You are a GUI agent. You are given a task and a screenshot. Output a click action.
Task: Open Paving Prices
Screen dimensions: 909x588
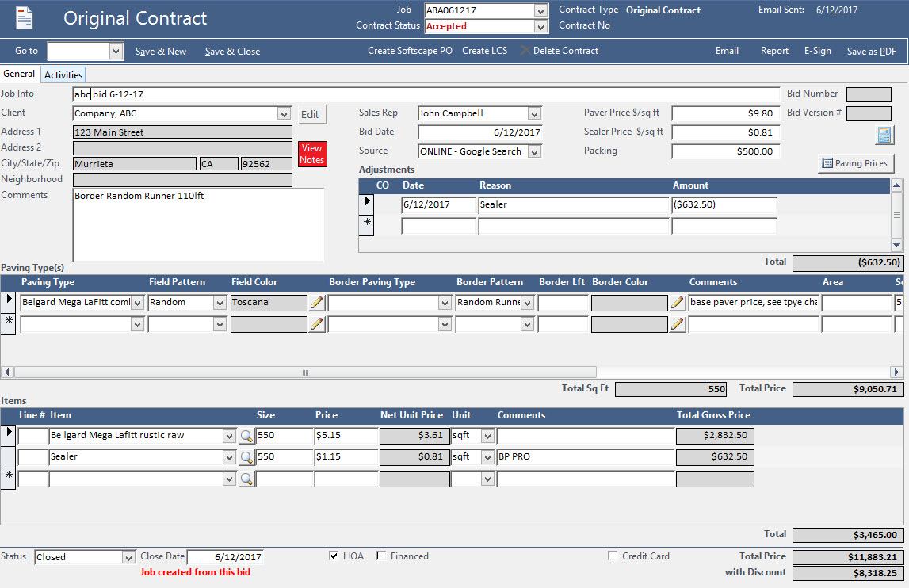click(856, 163)
